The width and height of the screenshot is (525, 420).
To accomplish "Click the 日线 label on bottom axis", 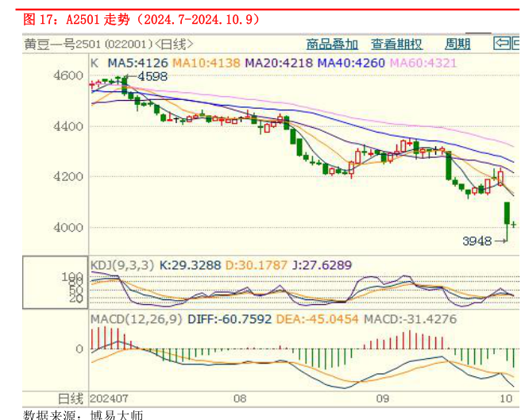I will point(71,398).
